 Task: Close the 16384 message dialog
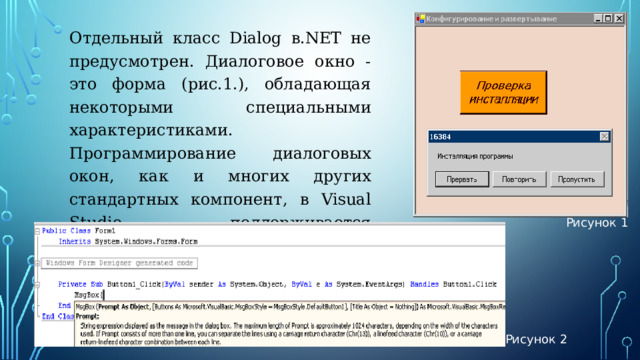tap(604, 137)
